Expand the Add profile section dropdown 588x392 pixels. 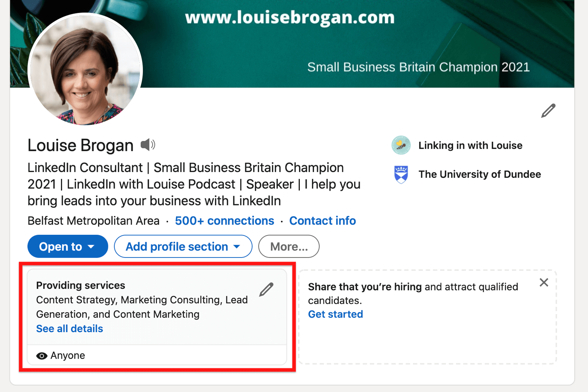(183, 247)
